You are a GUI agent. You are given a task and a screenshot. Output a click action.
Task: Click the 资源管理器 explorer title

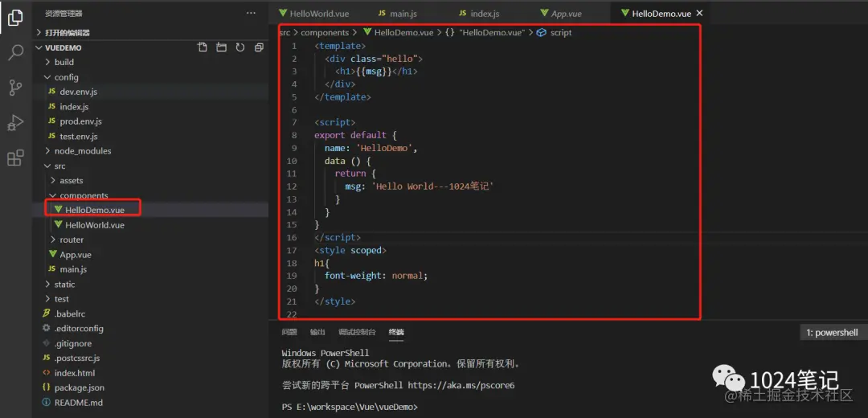(63, 13)
